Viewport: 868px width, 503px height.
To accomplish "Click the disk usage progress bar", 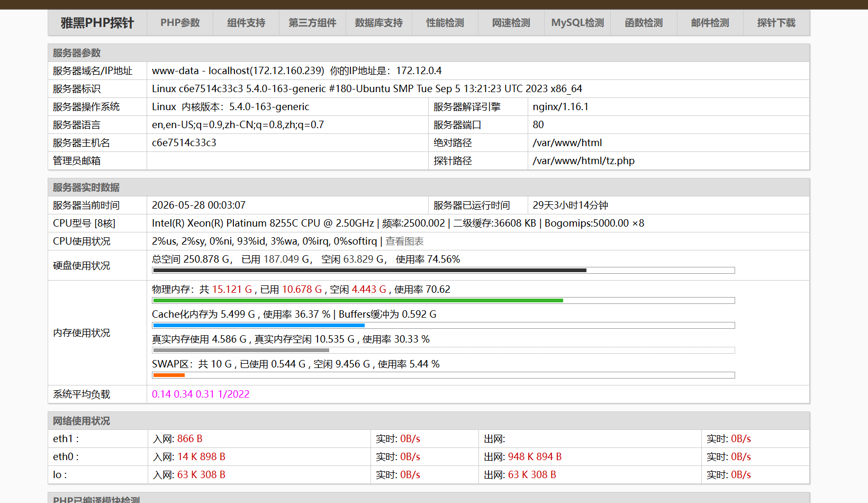I will tap(444, 270).
